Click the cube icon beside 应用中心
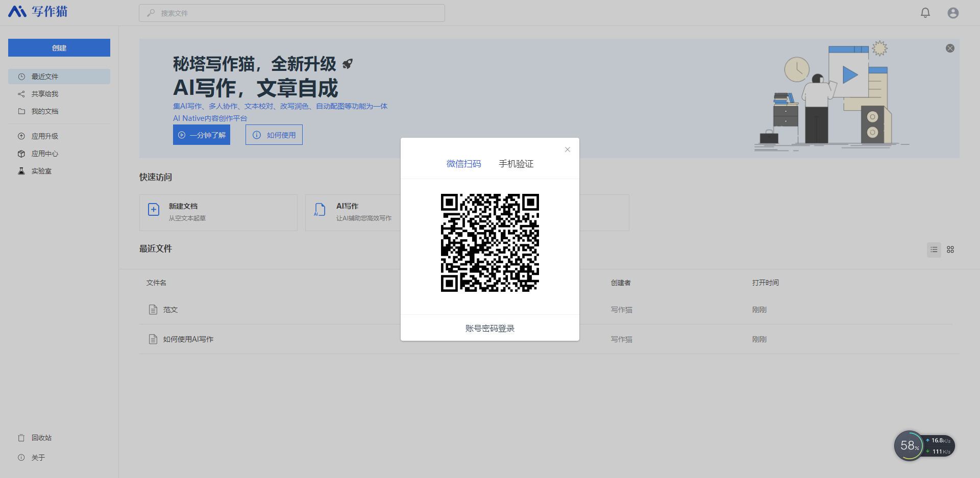 21,154
